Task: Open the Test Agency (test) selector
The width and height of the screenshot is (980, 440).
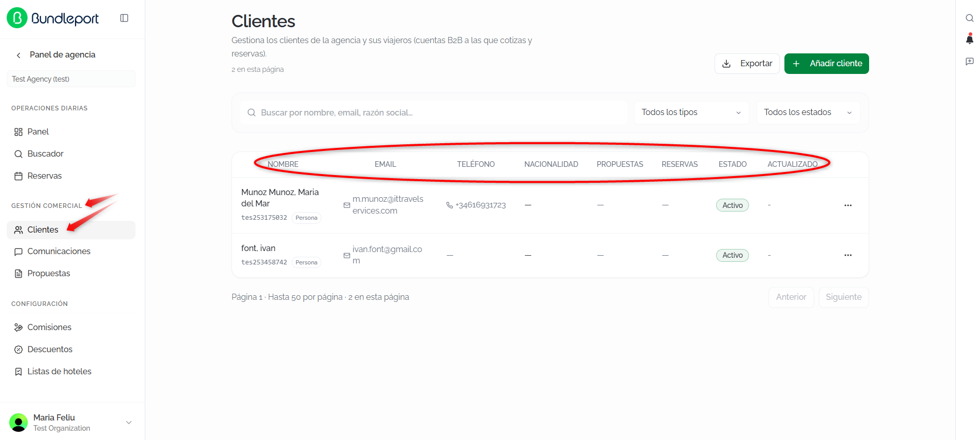Action: [x=71, y=79]
